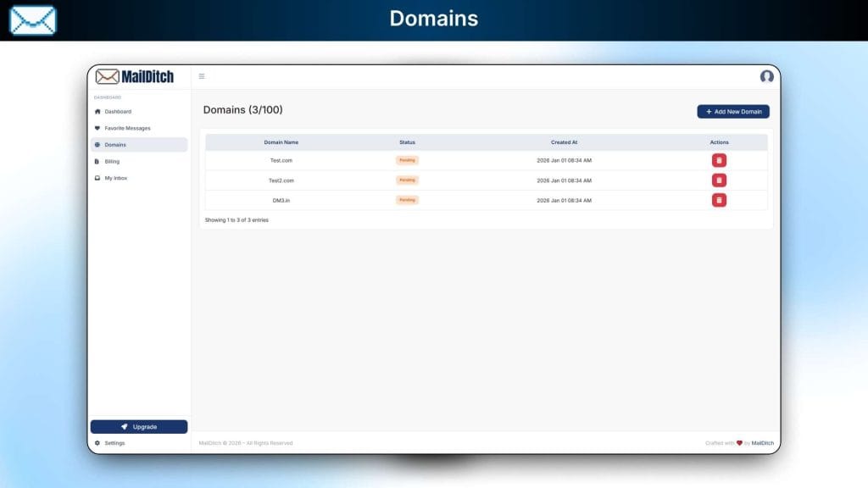Click the heart icon in the footer
The image size is (868, 488).
pos(739,443)
